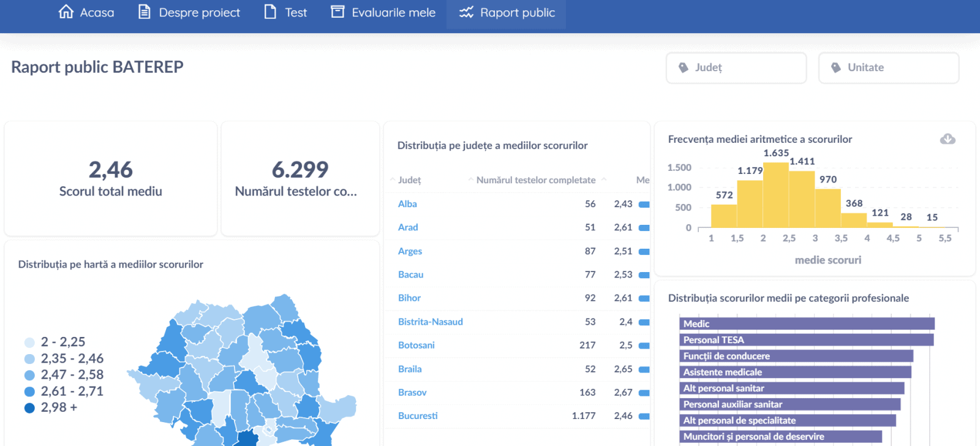Open the Braila county link
The width and height of the screenshot is (980, 446).
(410, 369)
